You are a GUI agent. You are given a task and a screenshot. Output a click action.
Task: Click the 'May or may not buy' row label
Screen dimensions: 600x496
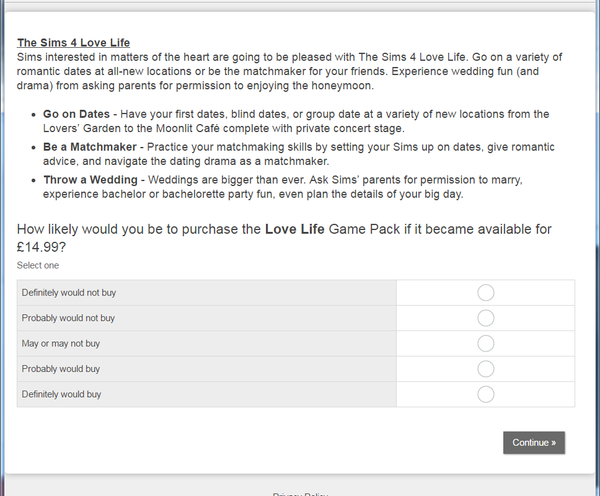(x=61, y=343)
